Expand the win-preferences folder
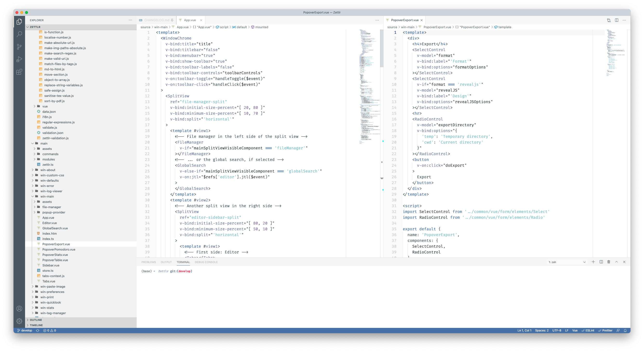 (52, 292)
